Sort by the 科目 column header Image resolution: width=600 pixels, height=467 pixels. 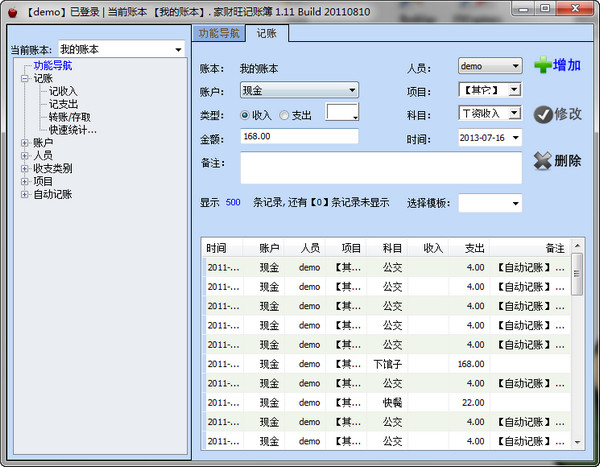387,248
